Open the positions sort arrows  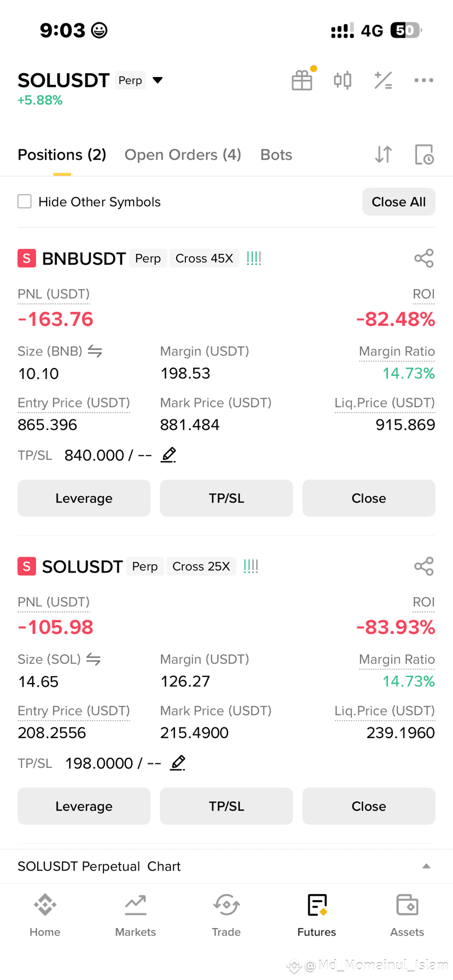[384, 155]
